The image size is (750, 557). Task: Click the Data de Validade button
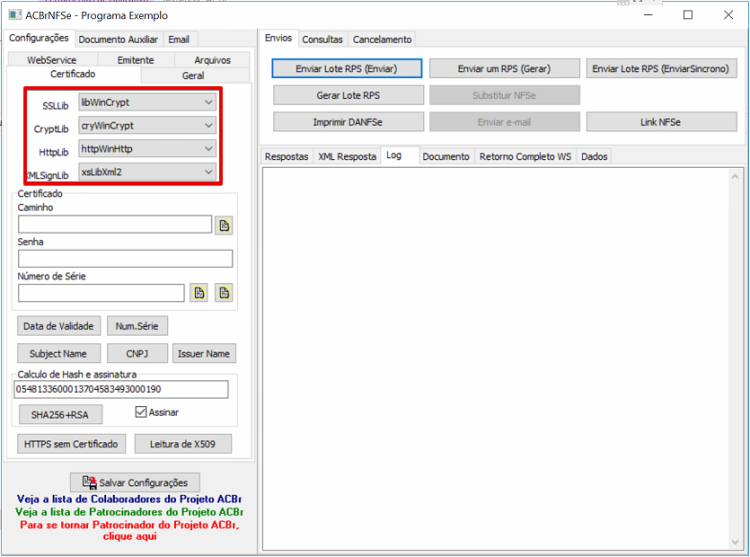tap(59, 326)
